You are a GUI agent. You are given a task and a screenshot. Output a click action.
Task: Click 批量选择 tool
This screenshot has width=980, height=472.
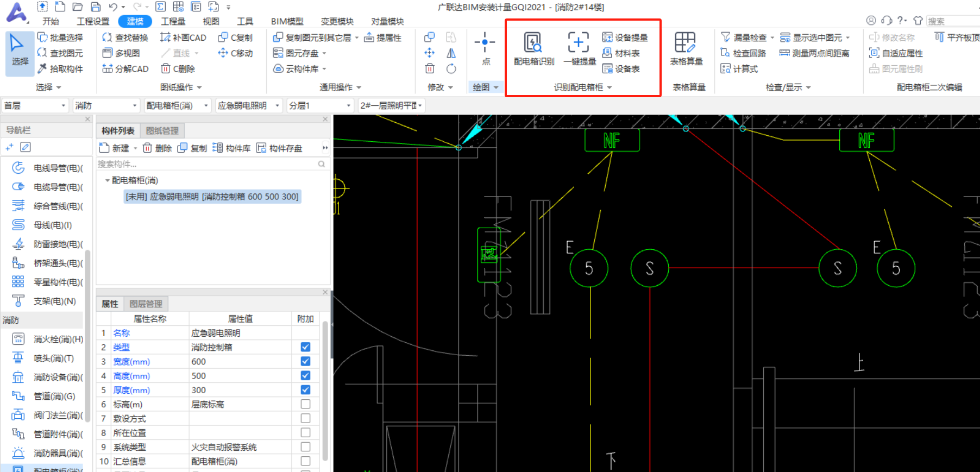coord(60,37)
